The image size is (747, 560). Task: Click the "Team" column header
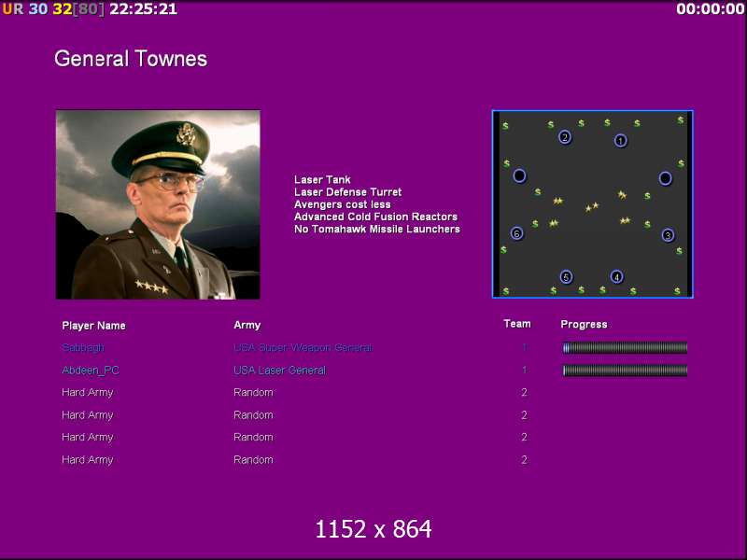[x=517, y=324]
